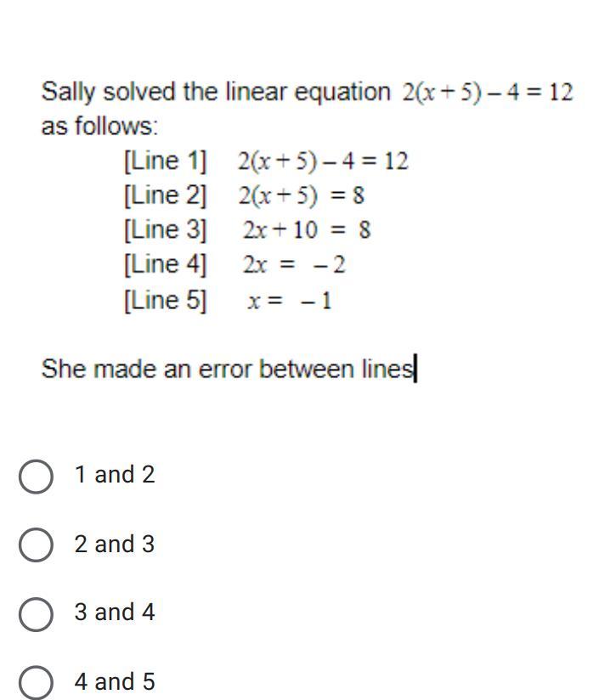Click the [Line 5] label

tap(165, 301)
